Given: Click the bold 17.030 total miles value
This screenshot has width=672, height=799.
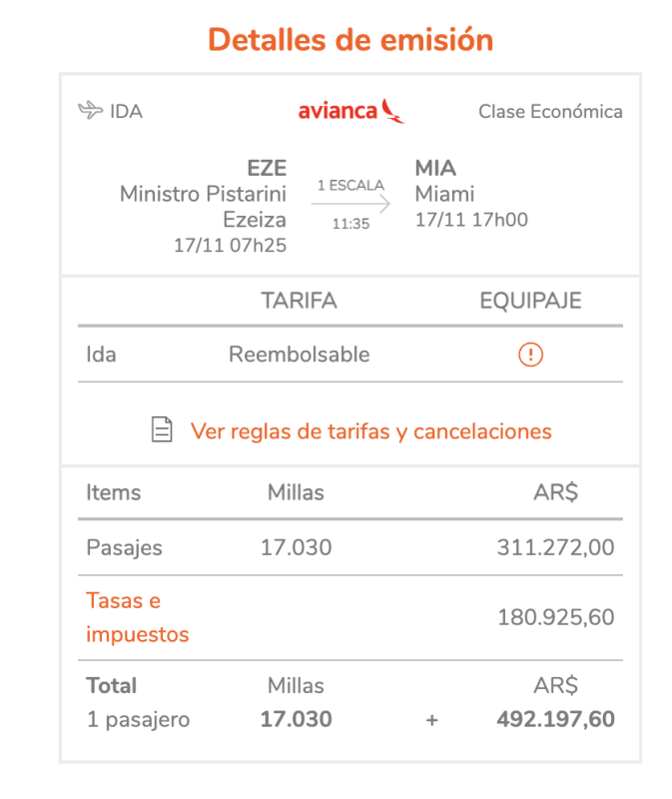Looking at the screenshot, I should [x=296, y=719].
